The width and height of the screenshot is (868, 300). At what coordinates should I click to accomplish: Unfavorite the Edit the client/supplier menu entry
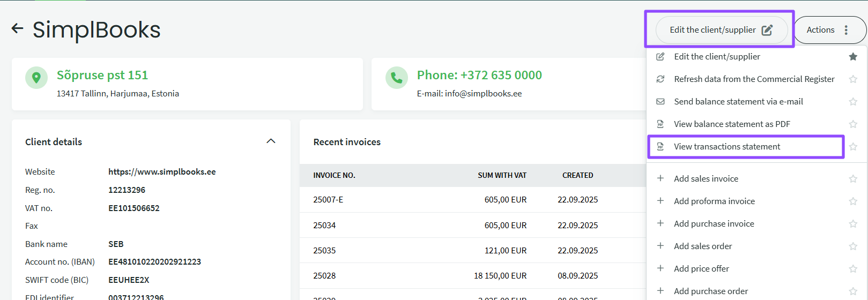[853, 57]
